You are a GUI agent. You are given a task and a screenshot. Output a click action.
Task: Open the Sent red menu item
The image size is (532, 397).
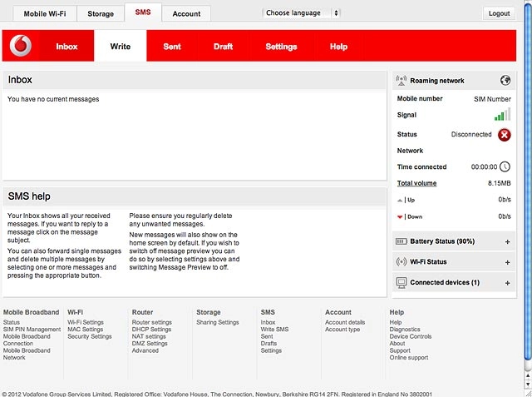click(172, 46)
